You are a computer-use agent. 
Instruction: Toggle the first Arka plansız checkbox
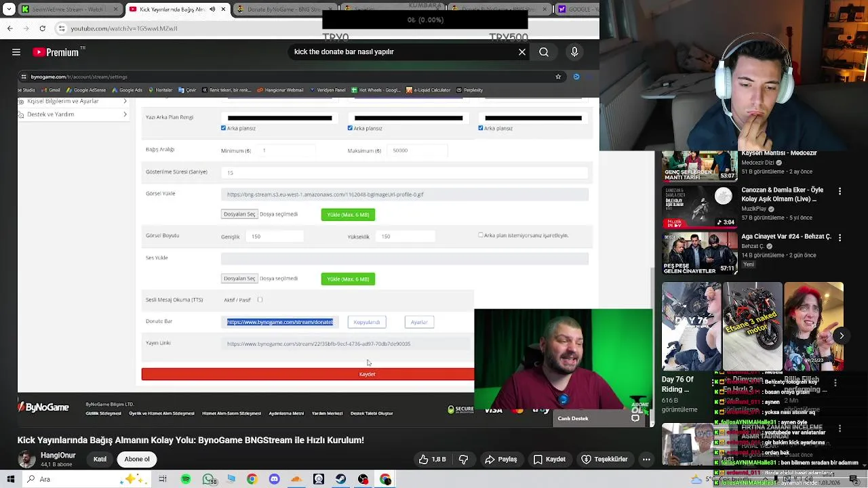point(223,128)
